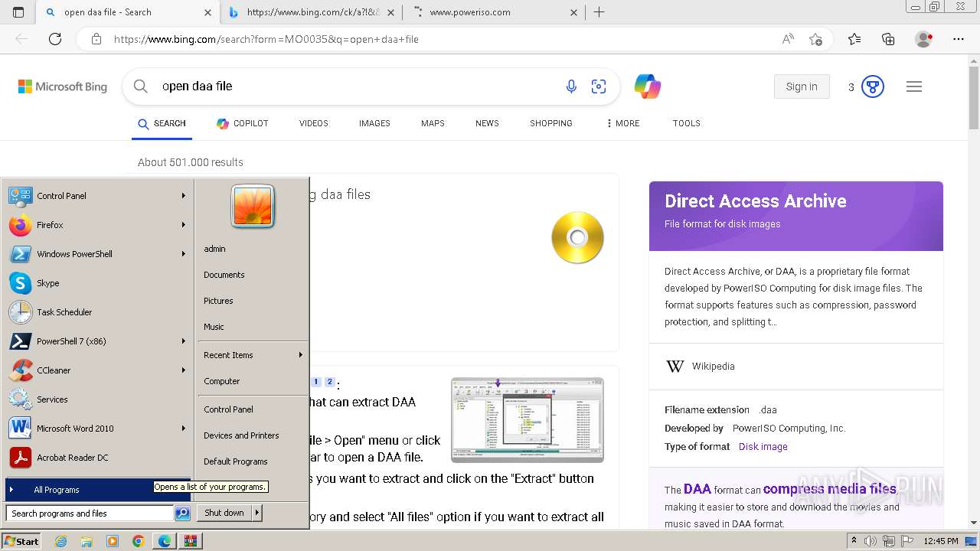Refresh the browser page
This screenshot has height=551, width=980.
(x=55, y=39)
